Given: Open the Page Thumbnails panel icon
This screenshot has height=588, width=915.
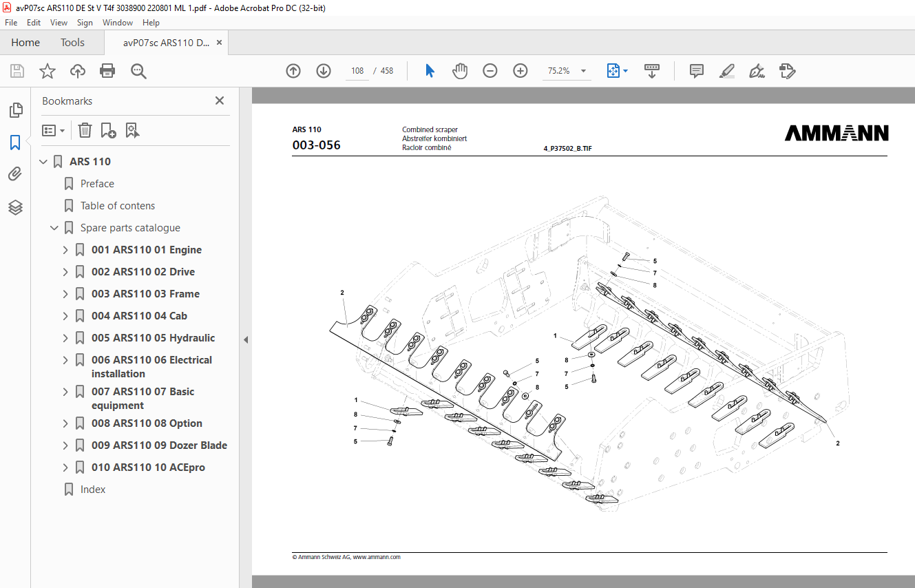Looking at the screenshot, I should pyautogui.click(x=15, y=109).
